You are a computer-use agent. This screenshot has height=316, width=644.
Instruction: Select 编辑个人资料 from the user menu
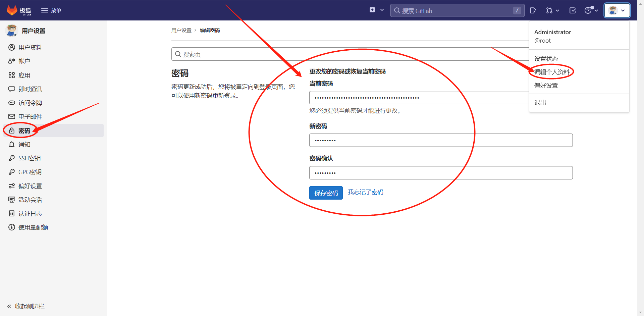(x=552, y=72)
